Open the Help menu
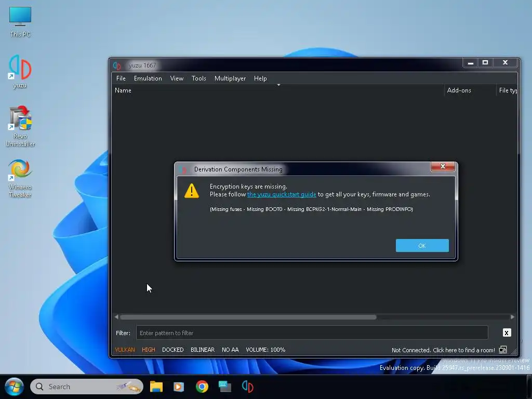The width and height of the screenshot is (532, 399). pos(260,78)
